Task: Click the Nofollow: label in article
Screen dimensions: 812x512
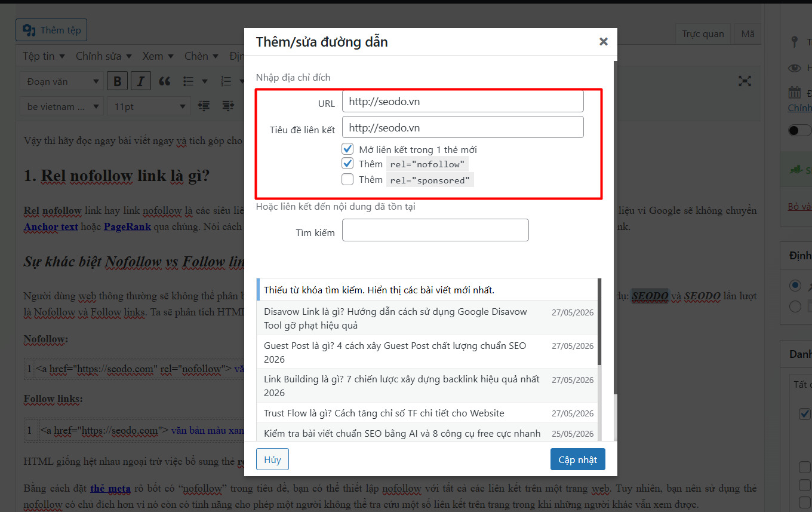Action: pos(46,339)
